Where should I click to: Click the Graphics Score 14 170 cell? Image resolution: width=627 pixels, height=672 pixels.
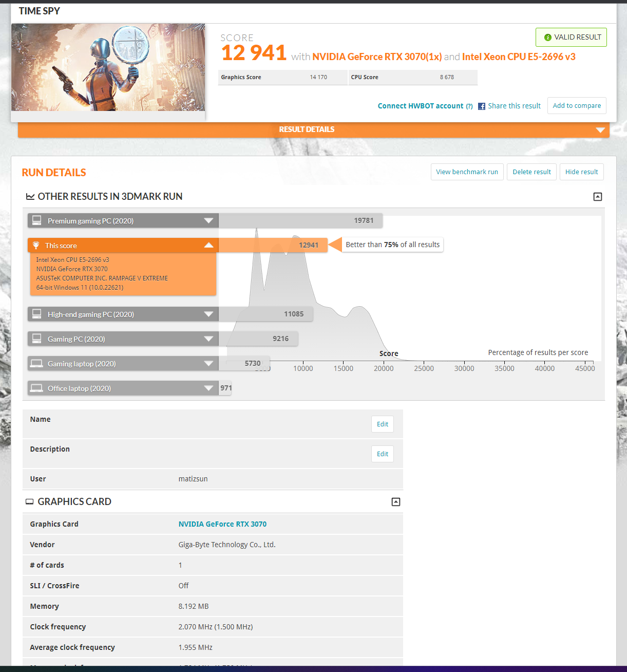click(x=283, y=78)
